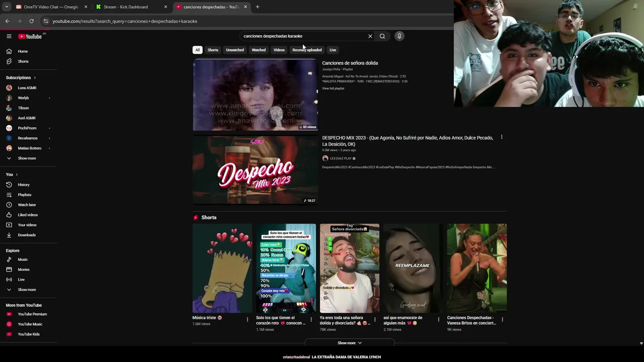Clear the search box with X
The width and height of the screenshot is (644, 362).
pos(370,36)
